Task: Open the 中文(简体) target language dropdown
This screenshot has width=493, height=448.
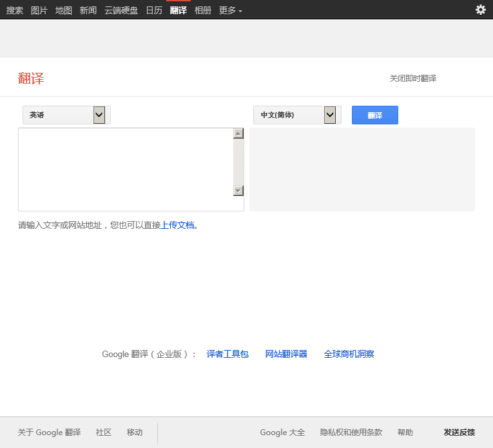Action: pyautogui.click(x=297, y=115)
